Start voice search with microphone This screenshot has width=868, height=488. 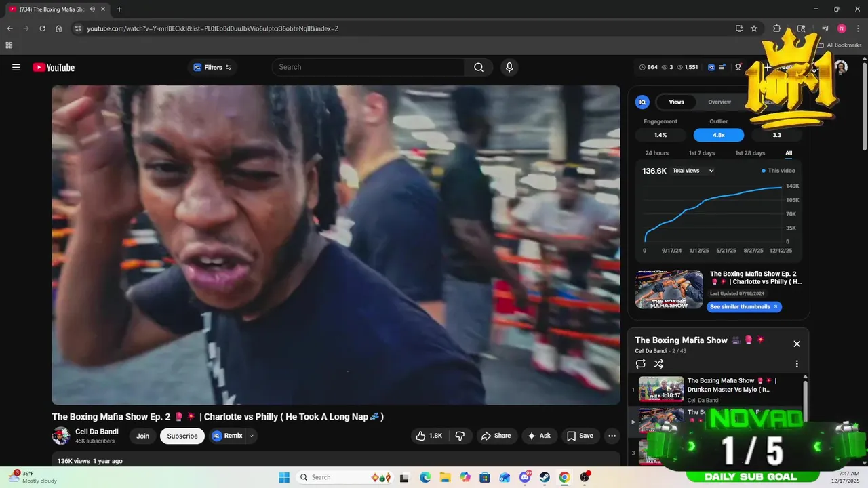tap(509, 67)
